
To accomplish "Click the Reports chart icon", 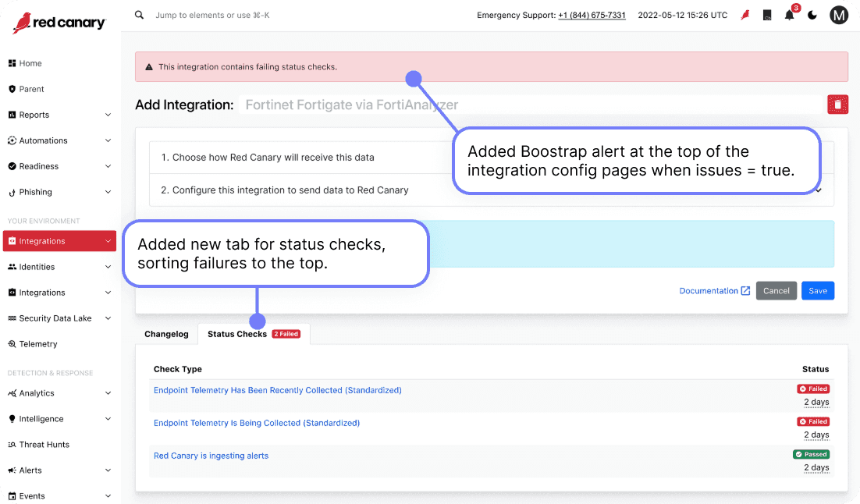I will [12, 115].
